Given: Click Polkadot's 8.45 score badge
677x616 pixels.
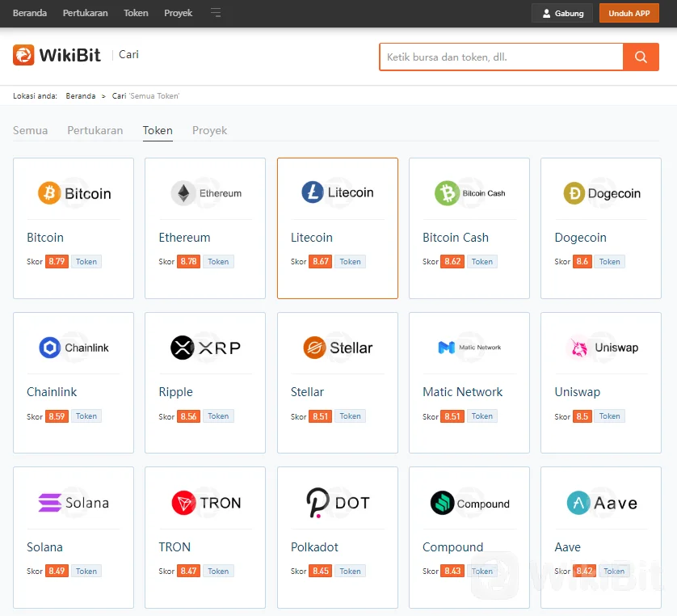Looking at the screenshot, I should click(321, 571).
